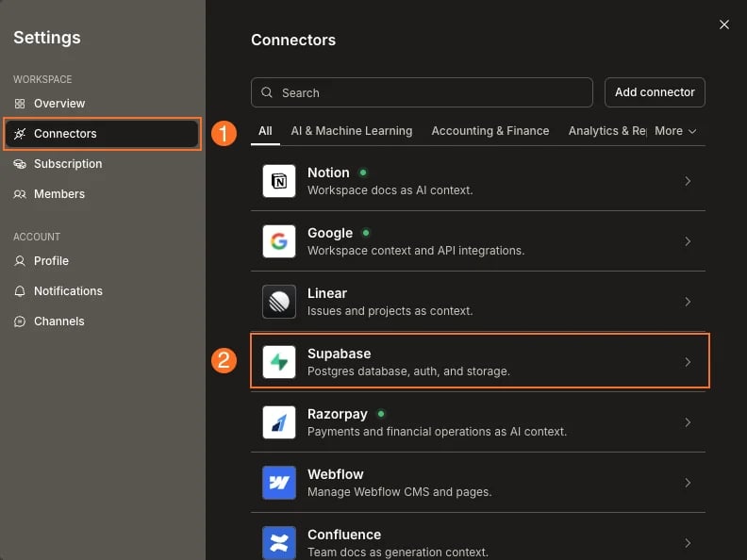Click the Confluence logo icon
747x560 pixels.
coord(279,543)
